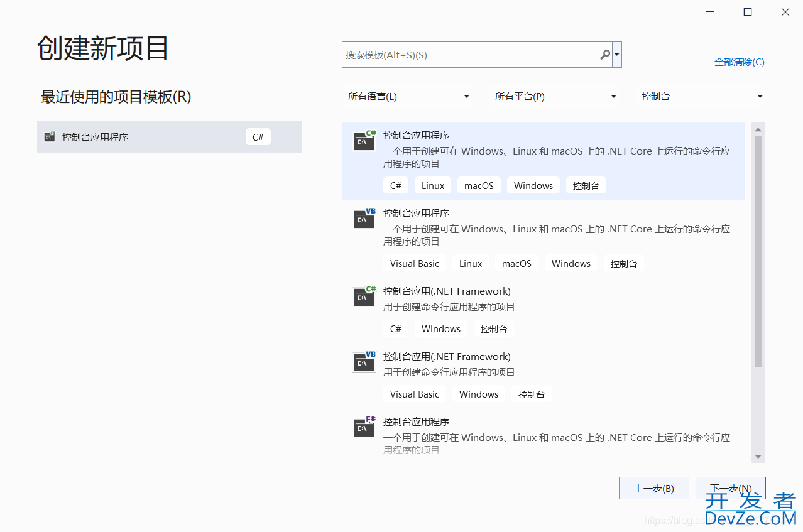Click the macOS tag on the C# template
This screenshot has height=532, width=803.
(x=479, y=185)
